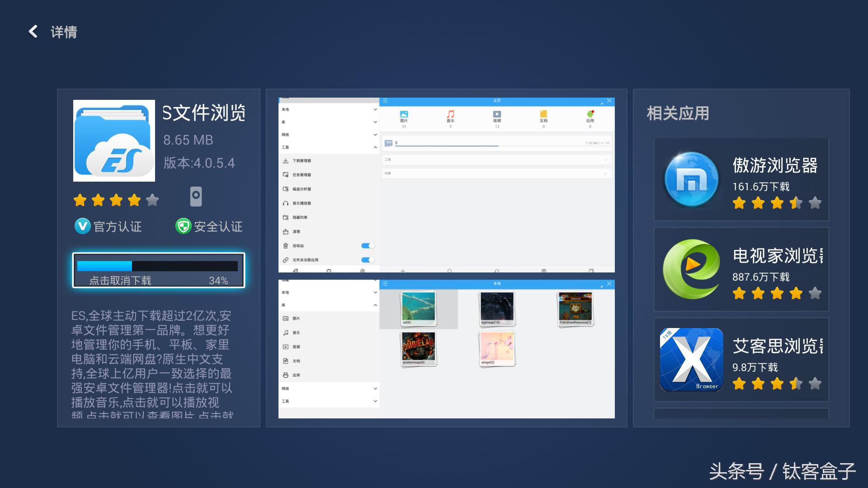Click the ES file explorer app icon

(x=114, y=141)
